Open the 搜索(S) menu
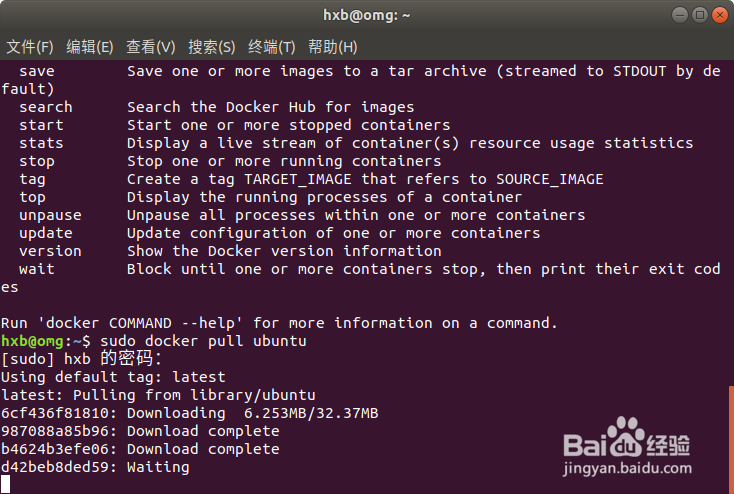 coord(212,47)
